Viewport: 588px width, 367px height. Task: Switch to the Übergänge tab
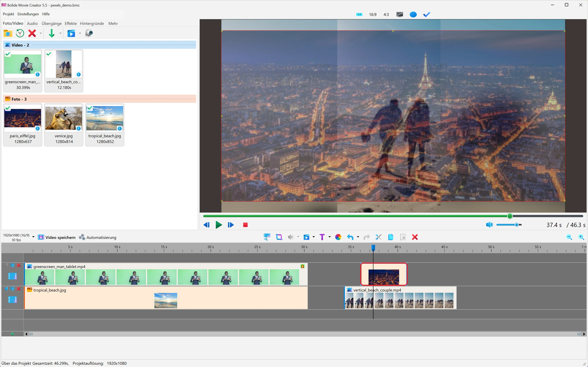coord(51,23)
